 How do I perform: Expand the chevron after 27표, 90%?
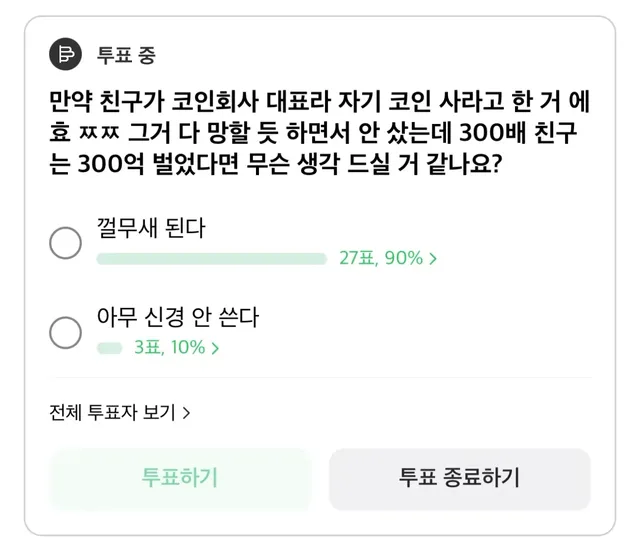[x=433, y=259]
